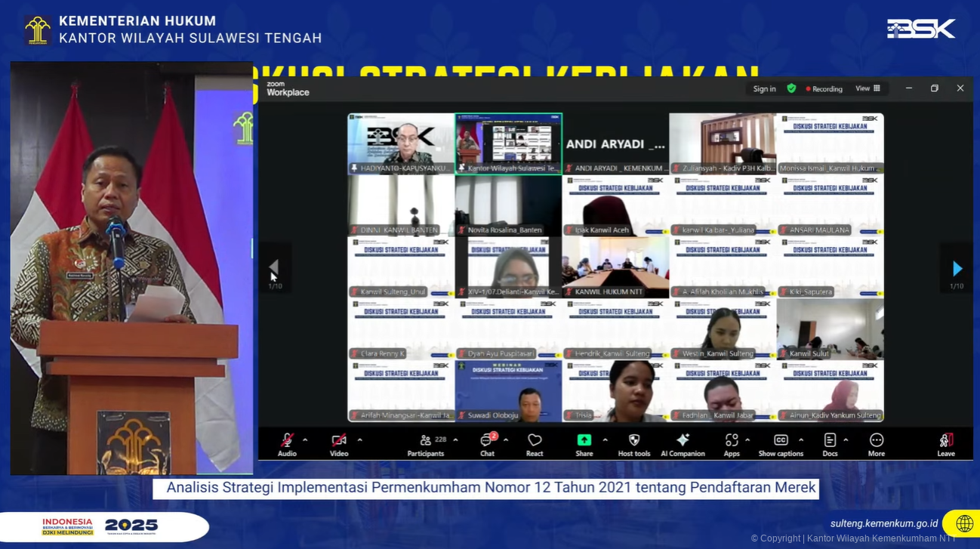This screenshot has height=549, width=980.
Task: Open the Chat panel with unread messages
Action: [487, 443]
